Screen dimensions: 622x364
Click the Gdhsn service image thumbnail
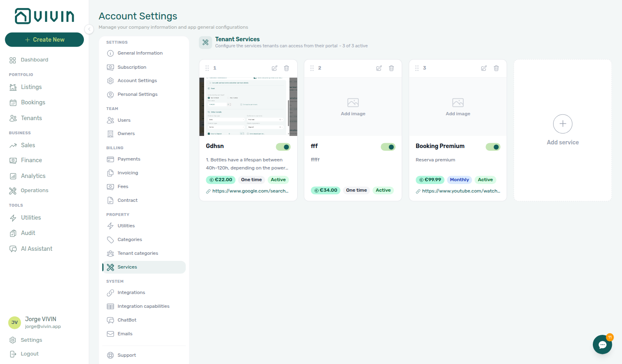[248, 107]
